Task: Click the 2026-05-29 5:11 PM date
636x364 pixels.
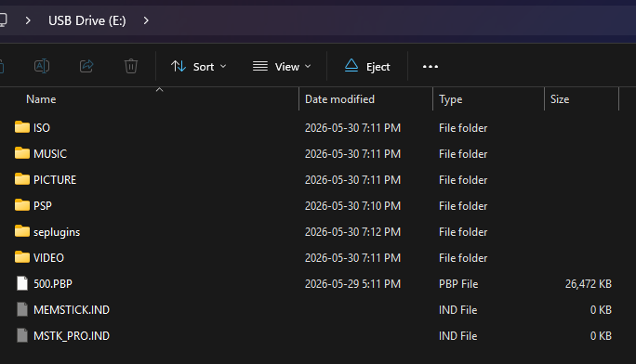Action: point(352,284)
